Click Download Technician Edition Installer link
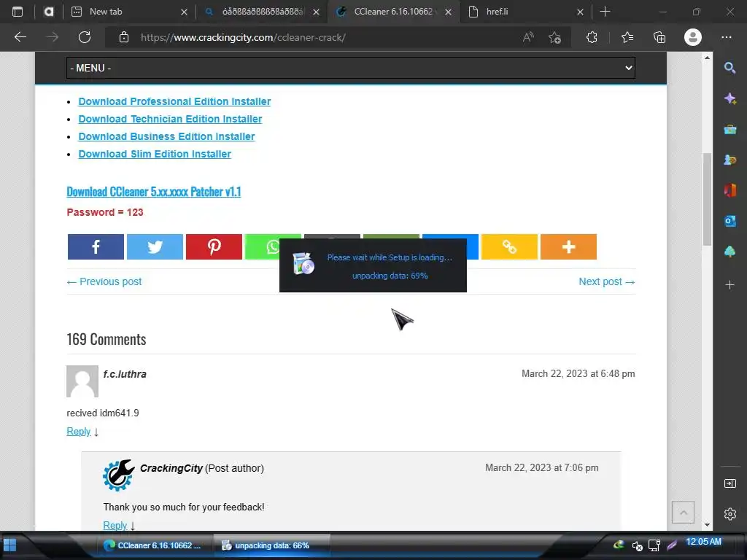 pos(170,119)
